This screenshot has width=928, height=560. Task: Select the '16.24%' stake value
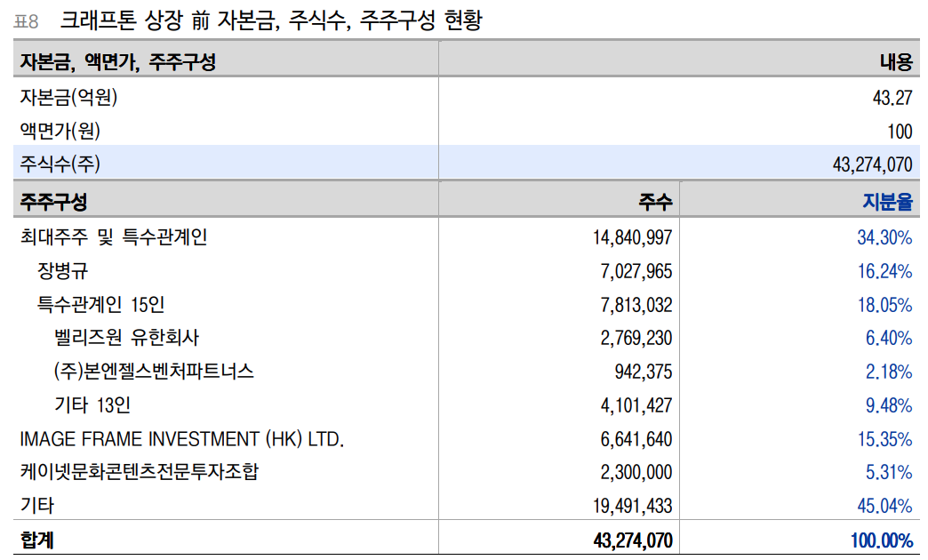pyautogui.click(x=884, y=272)
